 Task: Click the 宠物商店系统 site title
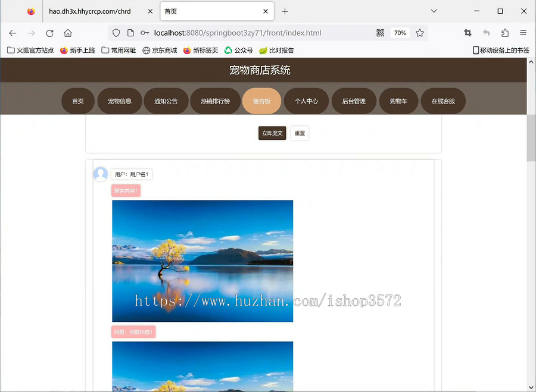pyautogui.click(x=260, y=70)
